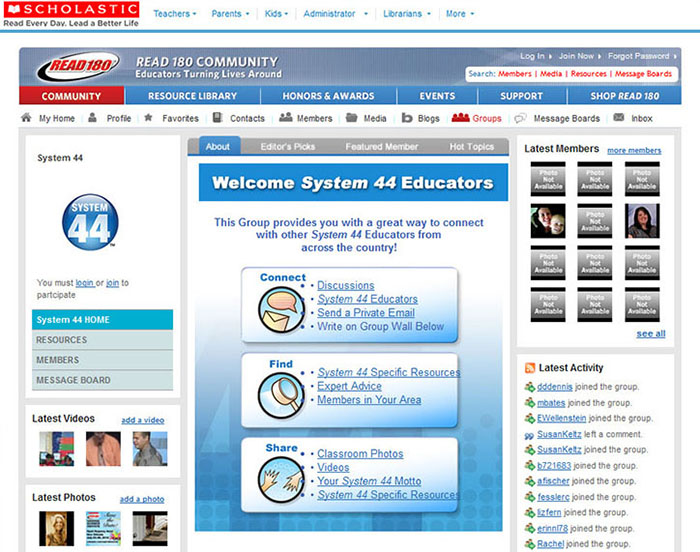Click Send a Private Email link

tap(366, 313)
